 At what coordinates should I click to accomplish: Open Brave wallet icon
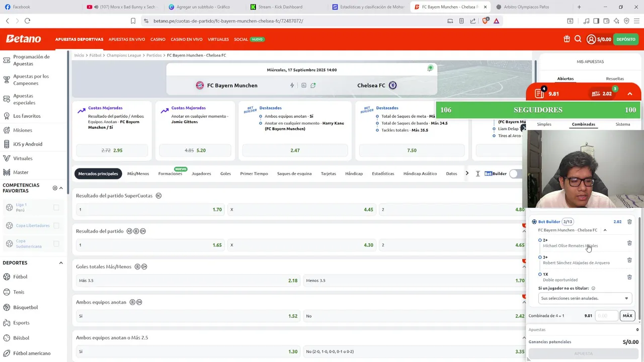(606, 21)
